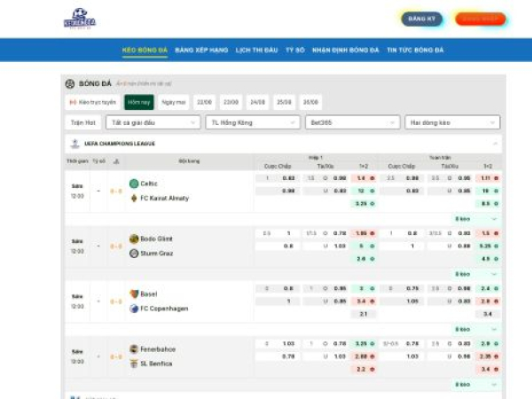Click the FC Kairat Almaty crest icon
The width and height of the screenshot is (532, 399).
[x=134, y=198]
